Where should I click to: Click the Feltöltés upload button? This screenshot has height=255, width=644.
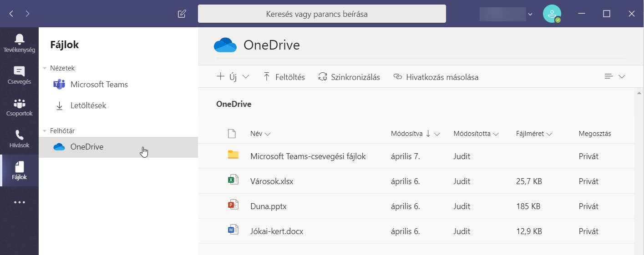(x=284, y=77)
